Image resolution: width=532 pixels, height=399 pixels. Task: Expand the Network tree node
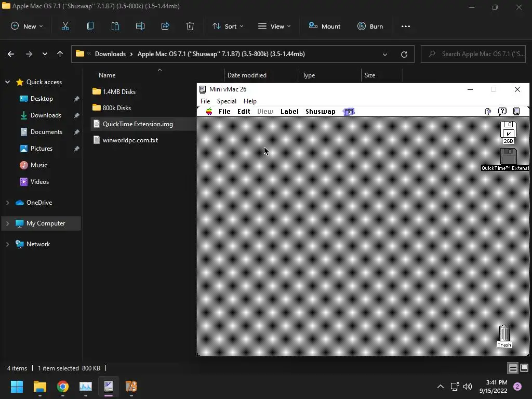pyautogui.click(x=7, y=244)
